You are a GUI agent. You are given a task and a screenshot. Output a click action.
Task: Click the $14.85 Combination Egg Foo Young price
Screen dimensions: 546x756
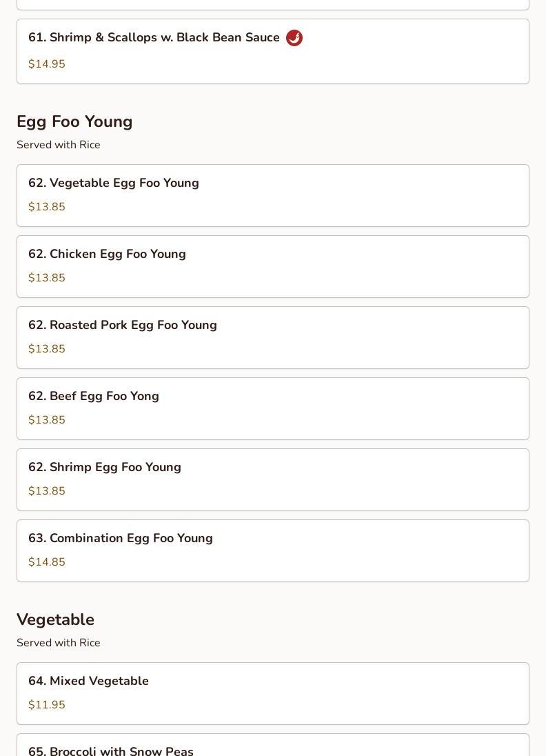click(47, 562)
